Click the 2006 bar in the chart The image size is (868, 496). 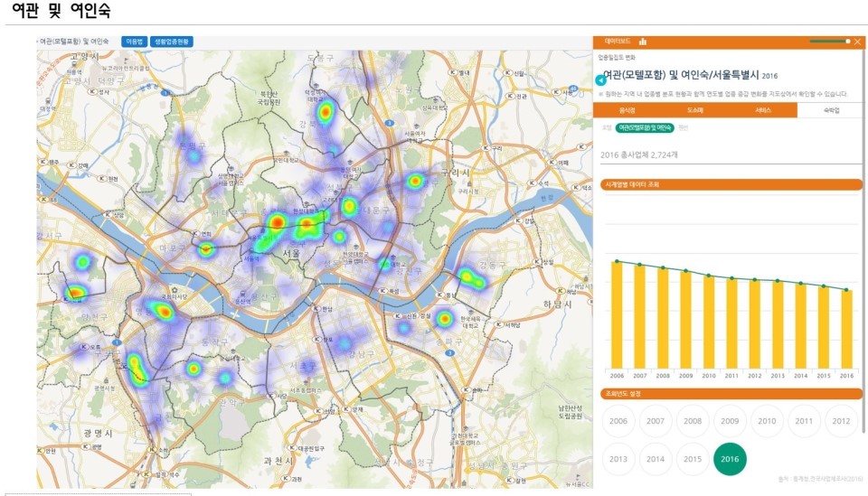pyautogui.click(x=617, y=315)
